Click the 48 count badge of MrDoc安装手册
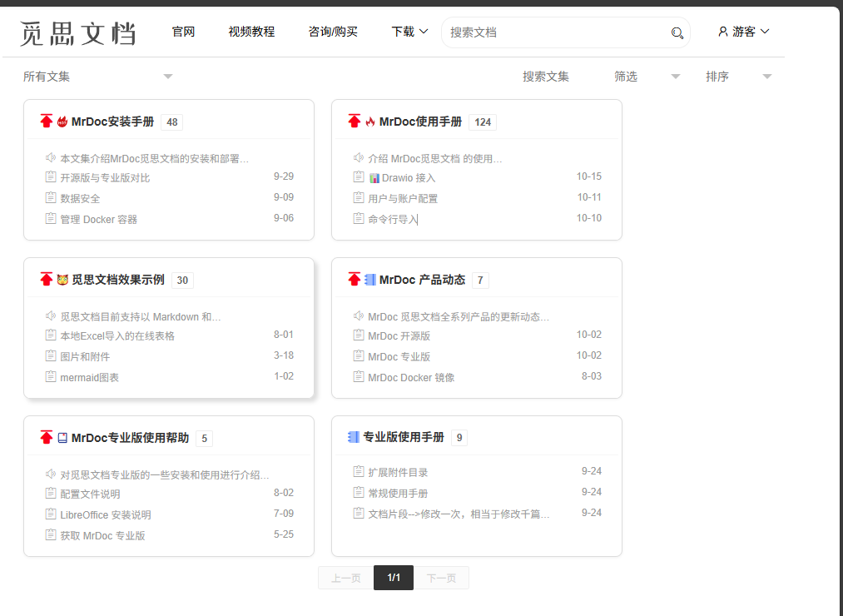This screenshot has width=843, height=616. pyautogui.click(x=172, y=122)
